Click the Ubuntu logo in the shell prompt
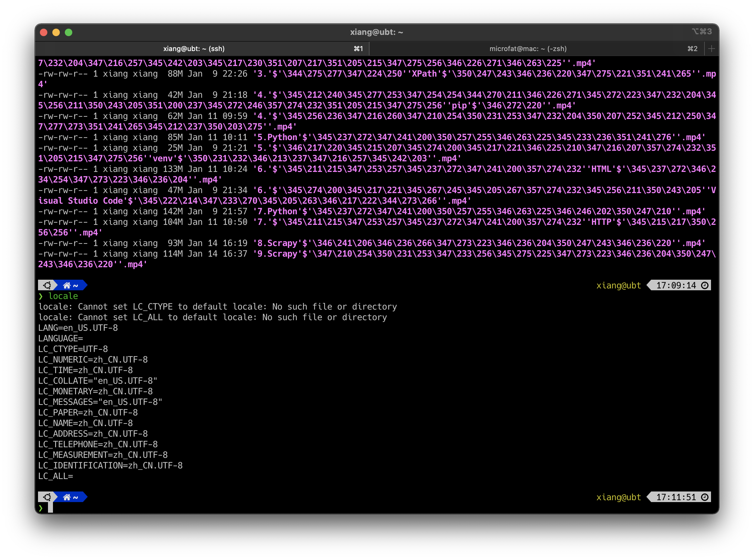 tap(47, 285)
